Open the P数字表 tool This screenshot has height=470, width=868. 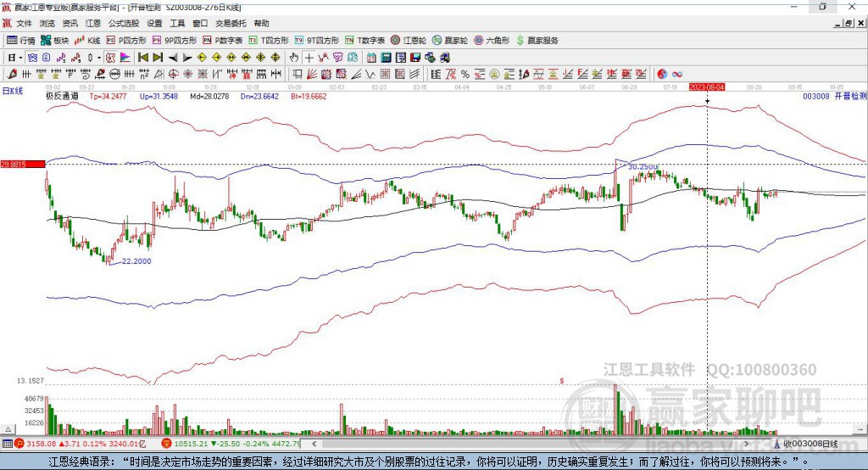click(223, 41)
